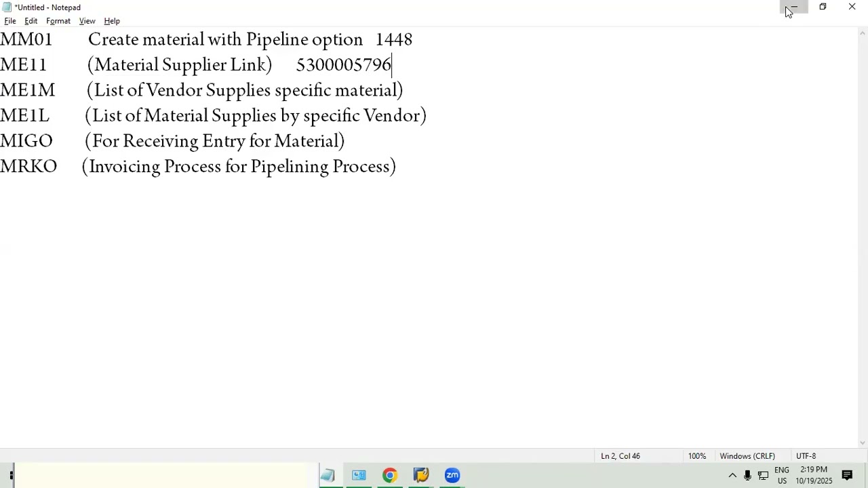Open the View menu
This screenshot has width=868, height=488.
click(87, 21)
